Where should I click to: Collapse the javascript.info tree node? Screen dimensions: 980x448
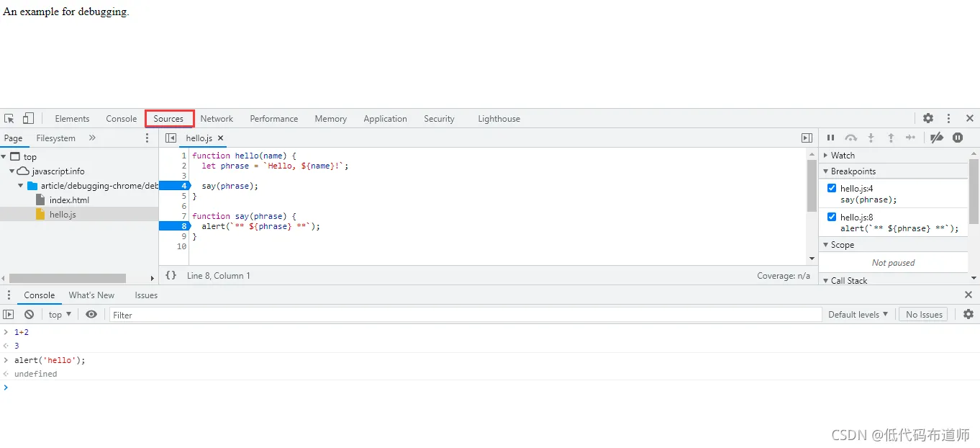tap(12, 171)
